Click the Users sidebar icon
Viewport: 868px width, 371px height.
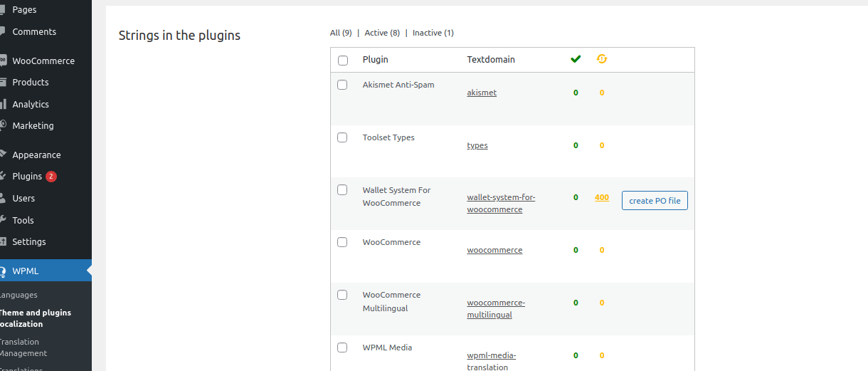3,198
